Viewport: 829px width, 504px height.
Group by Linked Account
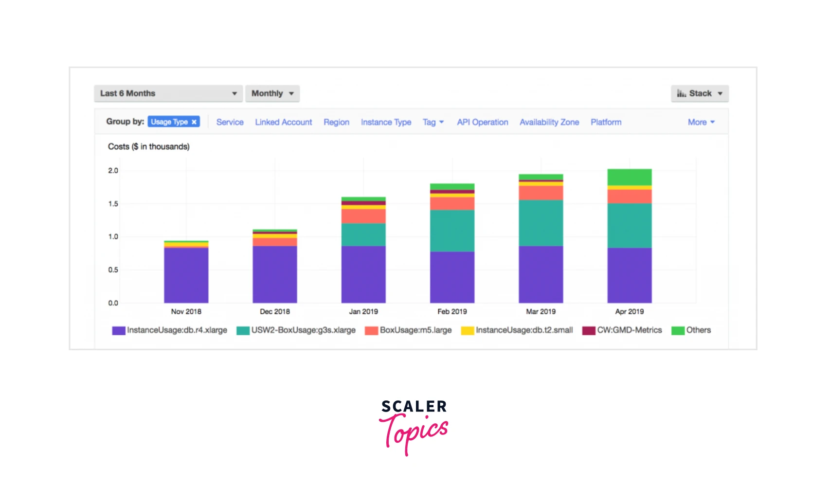(283, 122)
